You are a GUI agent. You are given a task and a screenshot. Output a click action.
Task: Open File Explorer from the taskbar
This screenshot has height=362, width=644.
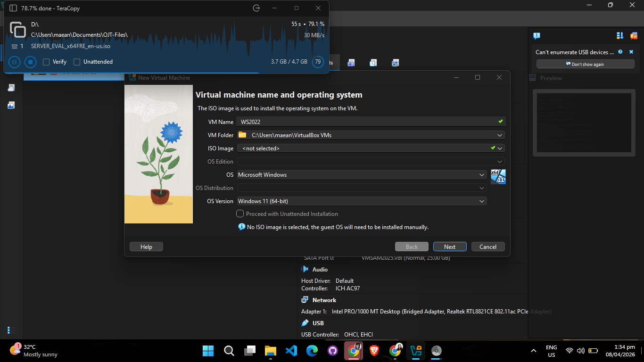click(x=270, y=351)
